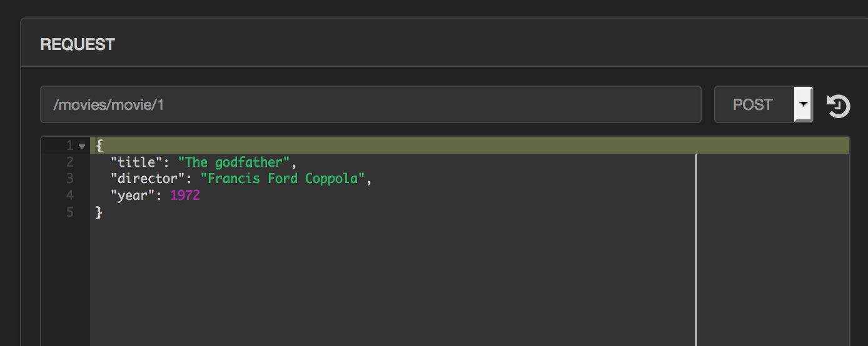Screen dimensions: 868x346
Task: Select the POST method label
Action: point(753,104)
